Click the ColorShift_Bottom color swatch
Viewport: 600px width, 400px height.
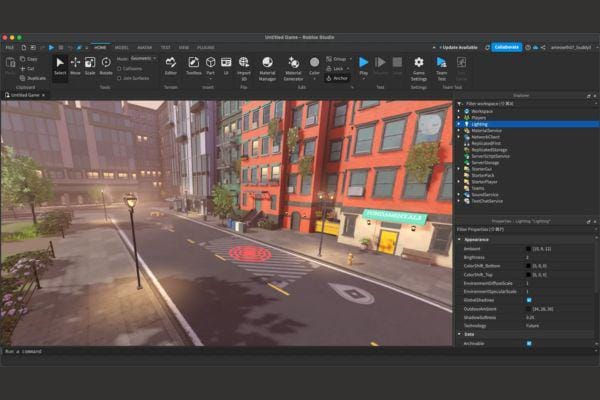pos(529,266)
